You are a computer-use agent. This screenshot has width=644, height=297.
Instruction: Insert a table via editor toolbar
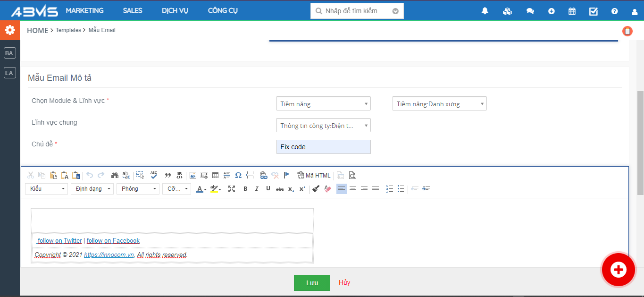[x=216, y=175]
